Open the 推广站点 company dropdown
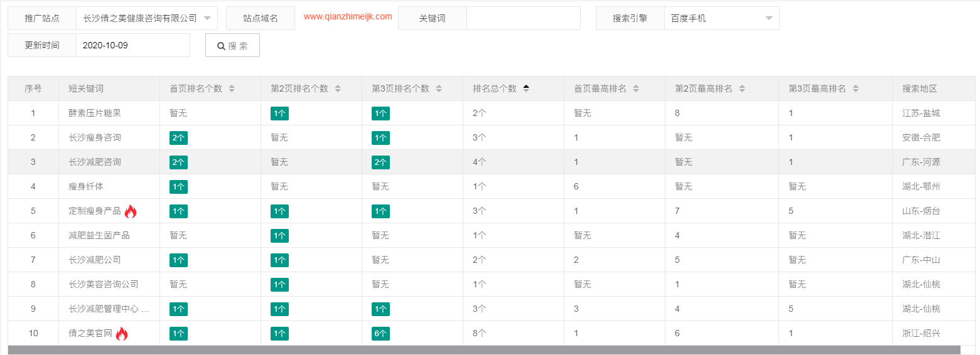Image resolution: width=980 pixels, height=355 pixels. tap(146, 18)
